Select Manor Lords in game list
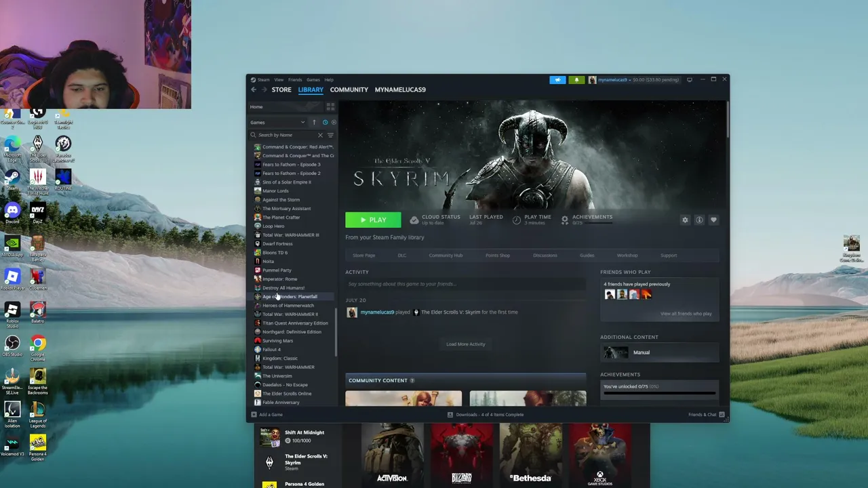Image resolution: width=868 pixels, height=488 pixels. [x=275, y=191]
